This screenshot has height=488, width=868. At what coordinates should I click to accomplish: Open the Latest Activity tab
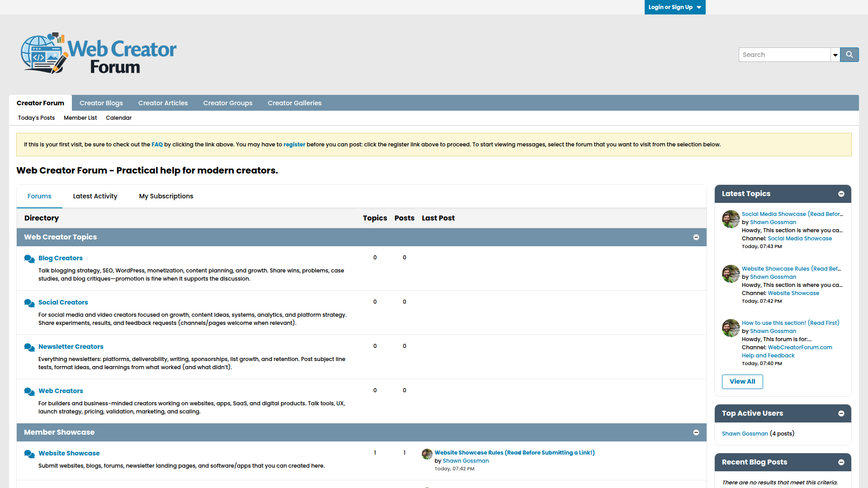click(x=95, y=196)
